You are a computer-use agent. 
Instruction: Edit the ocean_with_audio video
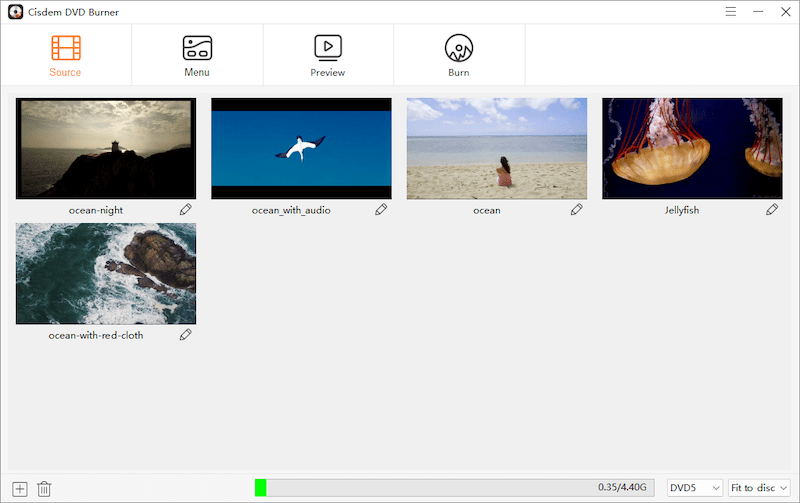point(381,210)
